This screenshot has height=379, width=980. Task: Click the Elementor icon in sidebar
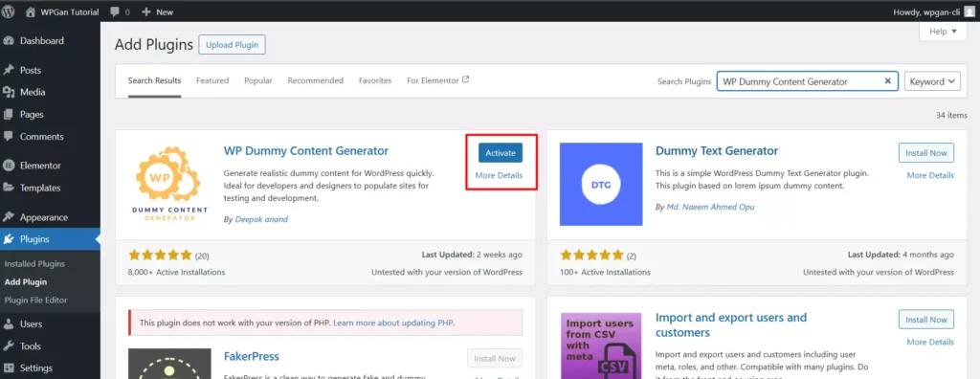pyautogui.click(x=9, y=166)
